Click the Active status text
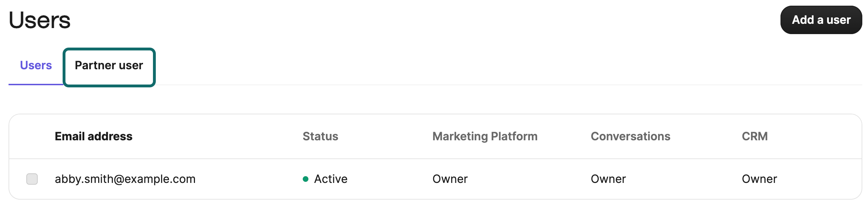The height and width of the screenshot is (206, 868). pyautogui.click(x=330, y=179)
